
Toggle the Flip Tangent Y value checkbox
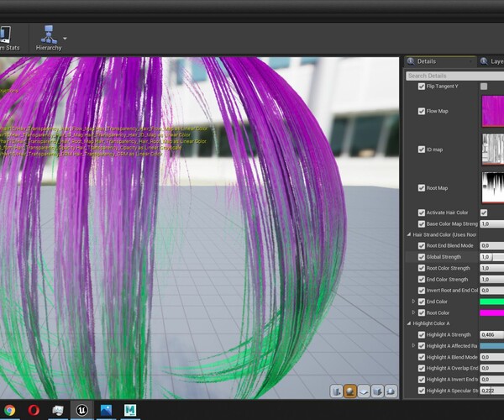point(484,87)
